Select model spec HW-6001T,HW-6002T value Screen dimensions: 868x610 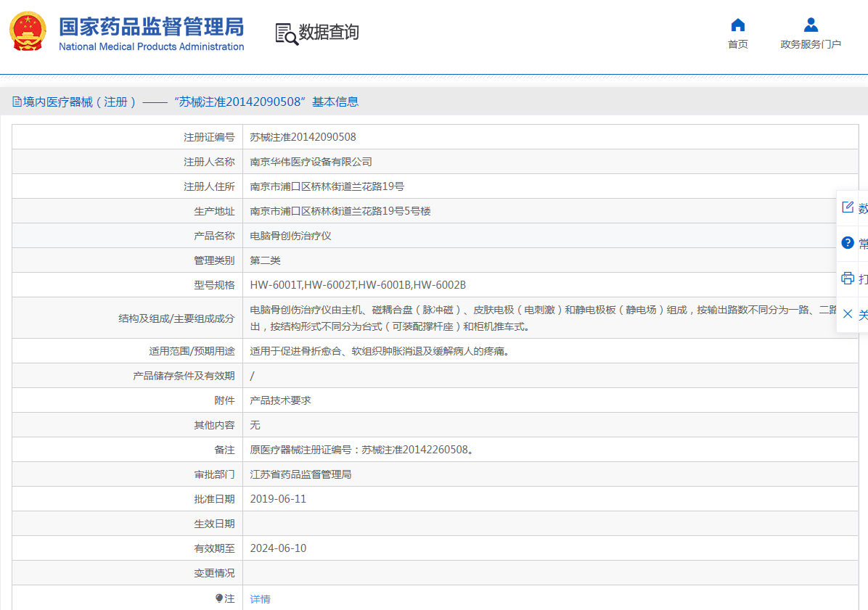click(358, 285)
